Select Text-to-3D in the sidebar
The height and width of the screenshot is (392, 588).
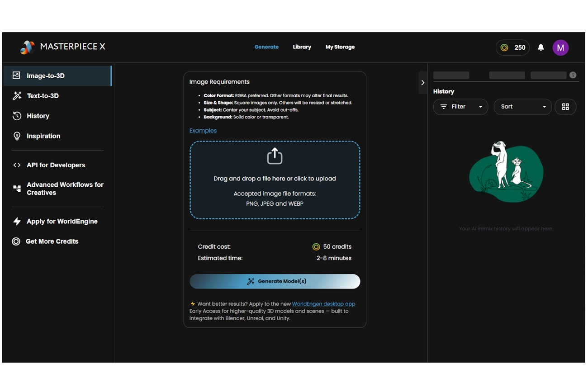tap(43, 96)
